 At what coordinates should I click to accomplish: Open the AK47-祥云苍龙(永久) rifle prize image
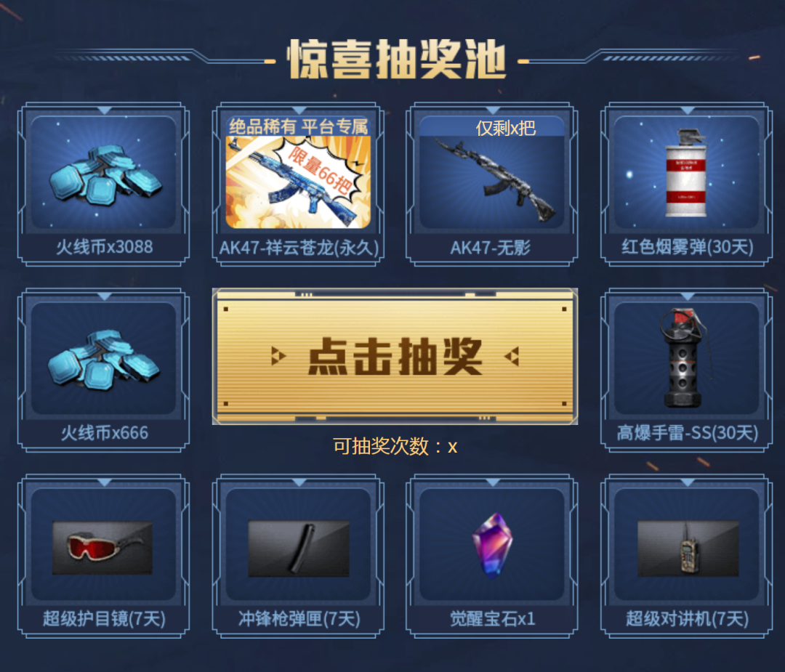click(x=298, y=182)
